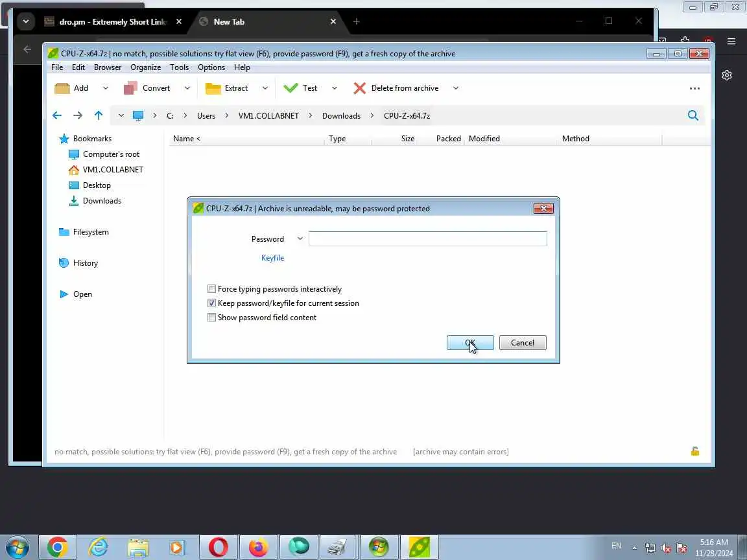Close the dro.pm browser tab
The width and height of the screenshot is (747, 560).
click(179, 22)
